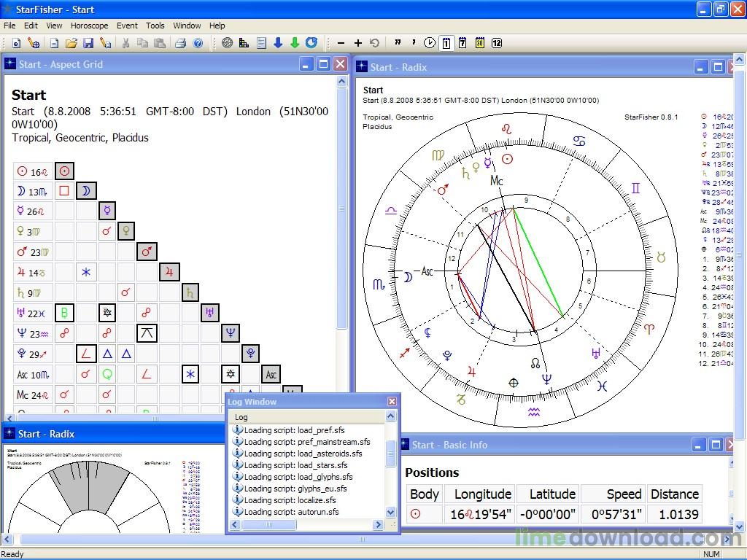Click the blue down arrow toolbar icon
747x560 pixels.
pos(278,43)
